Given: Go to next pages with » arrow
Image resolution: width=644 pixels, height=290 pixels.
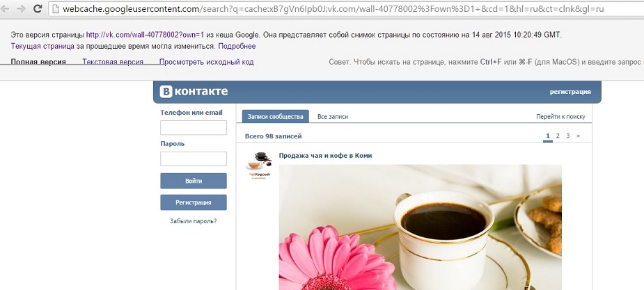Looking at the screenshot, I should point(579,136).
